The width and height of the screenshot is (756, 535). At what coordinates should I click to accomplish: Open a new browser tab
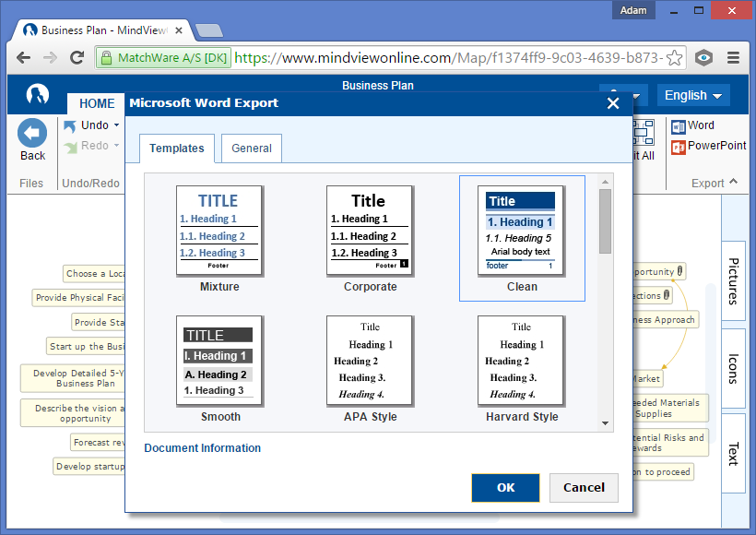[x=209, y=30]
